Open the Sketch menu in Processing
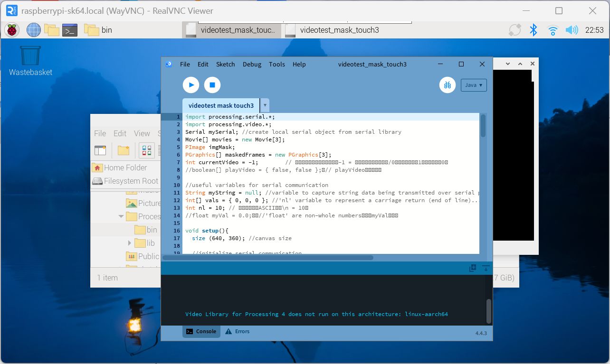The height and width of the screenshot is (364, 610). coord(226,64)
